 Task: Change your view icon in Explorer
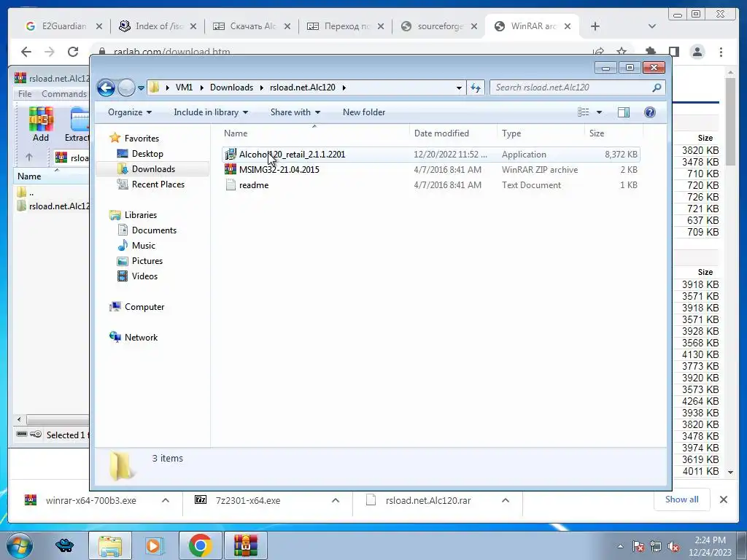583,112
